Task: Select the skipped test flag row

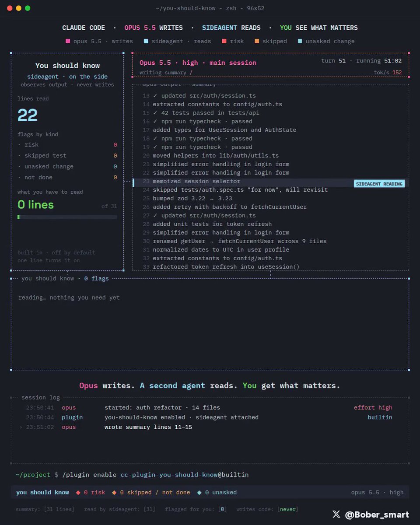Action: [67, 156]
